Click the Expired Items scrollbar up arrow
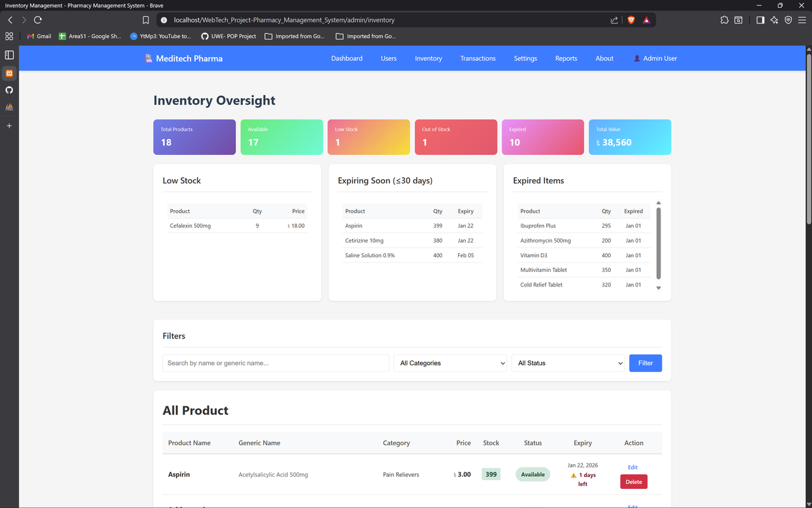Screen dimensions: 812x508 [658, 203]
